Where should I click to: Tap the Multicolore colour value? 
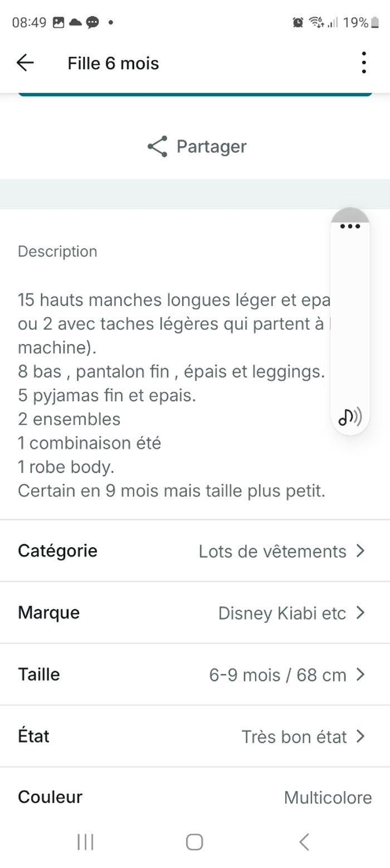pyautogui.click(x=328, y=798)
